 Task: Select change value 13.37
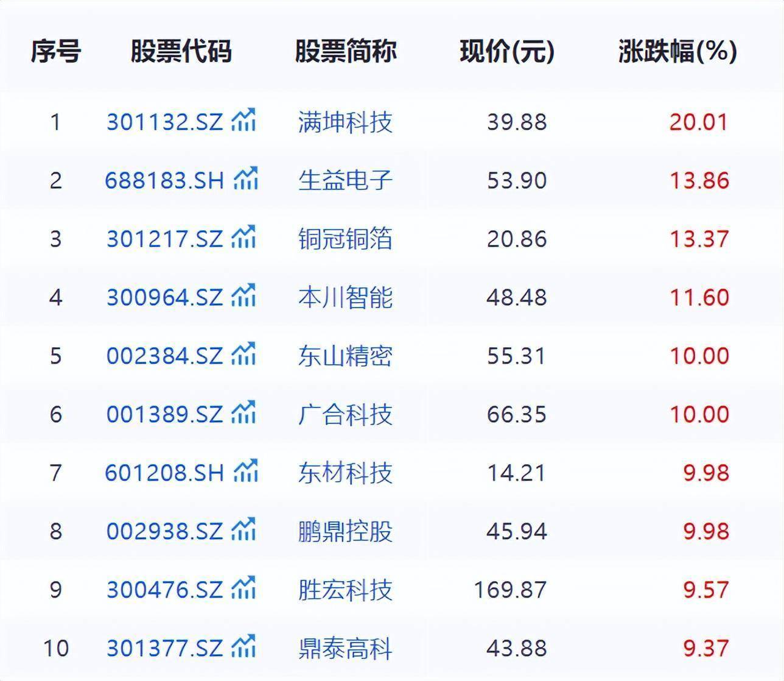click(699, 239)
